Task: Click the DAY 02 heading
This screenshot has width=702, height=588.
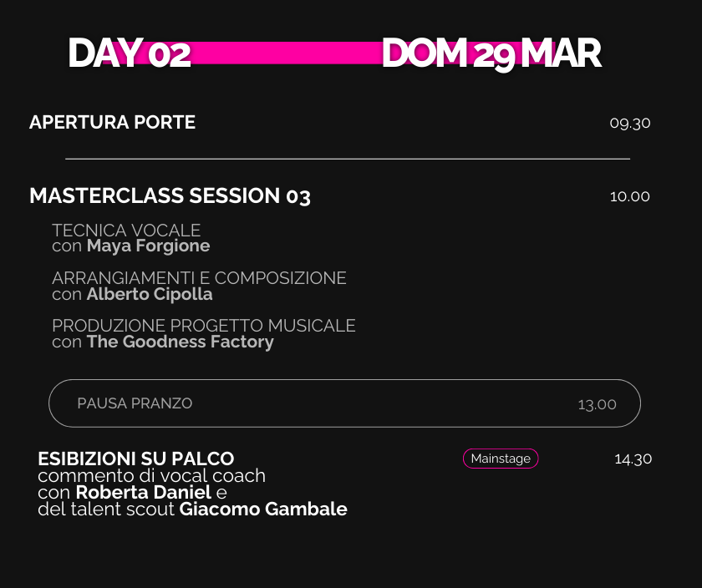Action: pos(129,53)
